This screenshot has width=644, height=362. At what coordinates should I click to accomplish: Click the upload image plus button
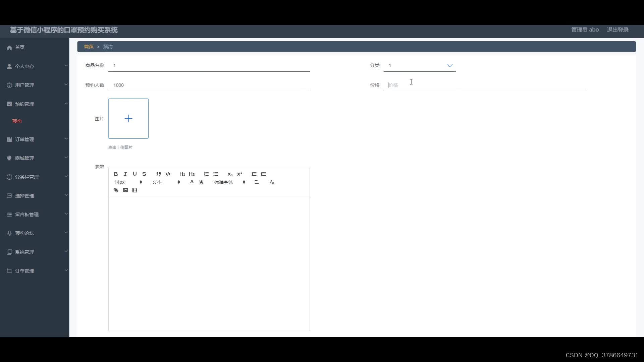click(128, 118)
